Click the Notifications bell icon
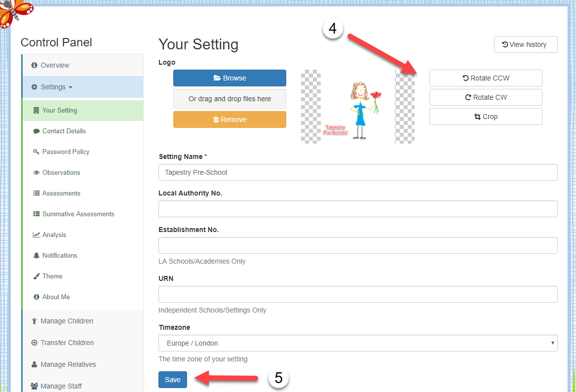Viewport: 576px width, 392px height. click(x=36, y=255)
